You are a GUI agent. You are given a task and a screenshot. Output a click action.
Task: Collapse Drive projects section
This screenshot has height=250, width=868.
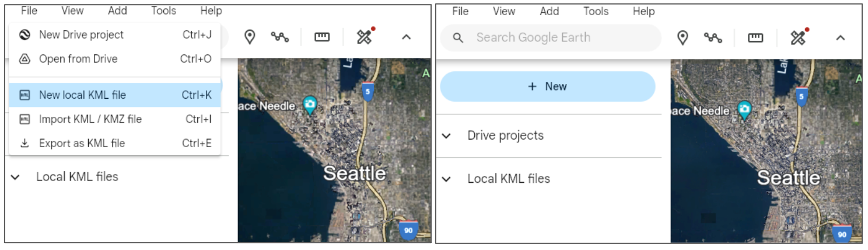[x=446, y=136]
